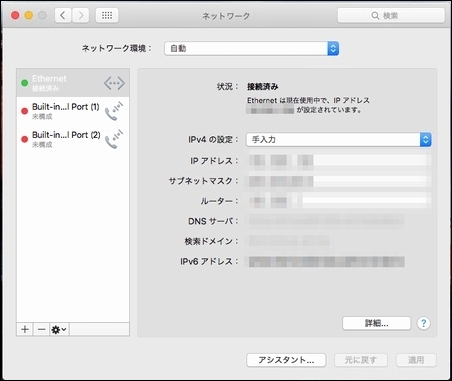The image size is (452, 381).
Task: Click the 検索ドメイン label
Action: [211, 241]
